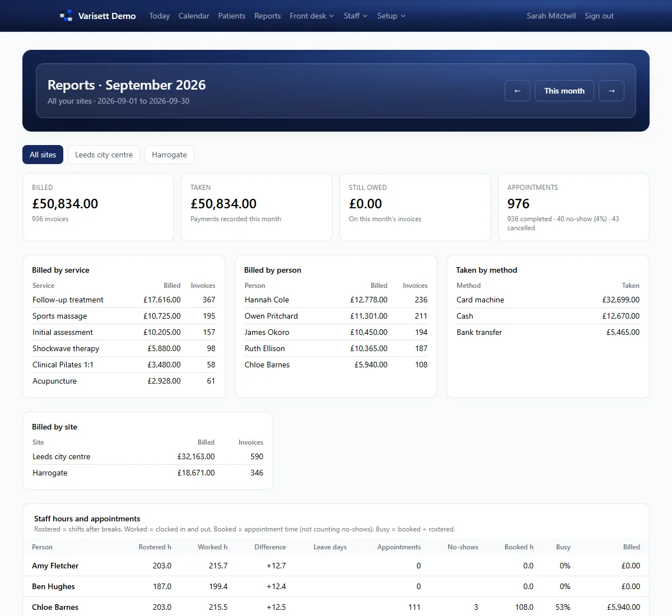
Task: Click the Appointments 976 summary card
Action: tap(573, 207)
